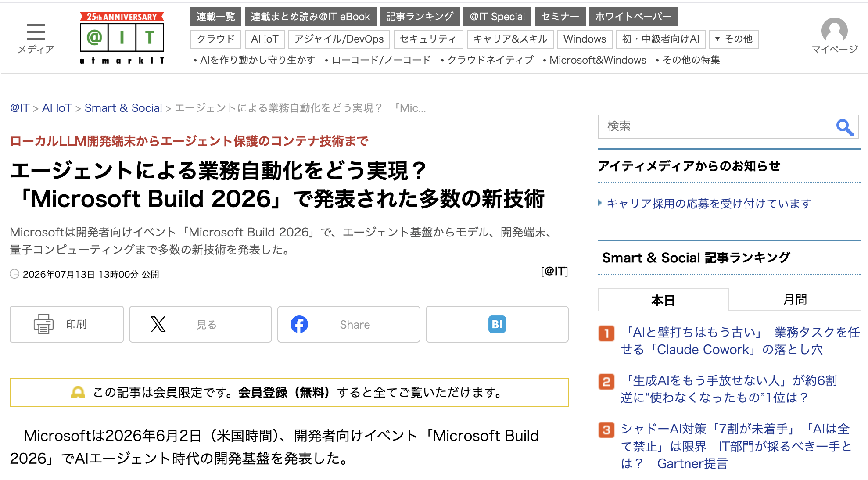Click the yellow lock icon in member notice
This screenshot has width=868, height=480.
(x=78, y=392)
